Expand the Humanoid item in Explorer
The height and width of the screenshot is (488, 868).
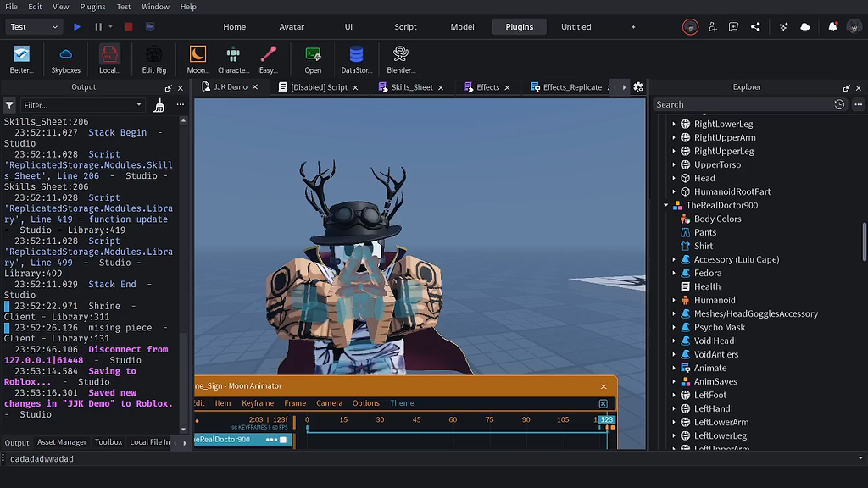click(x=672, y=300)
